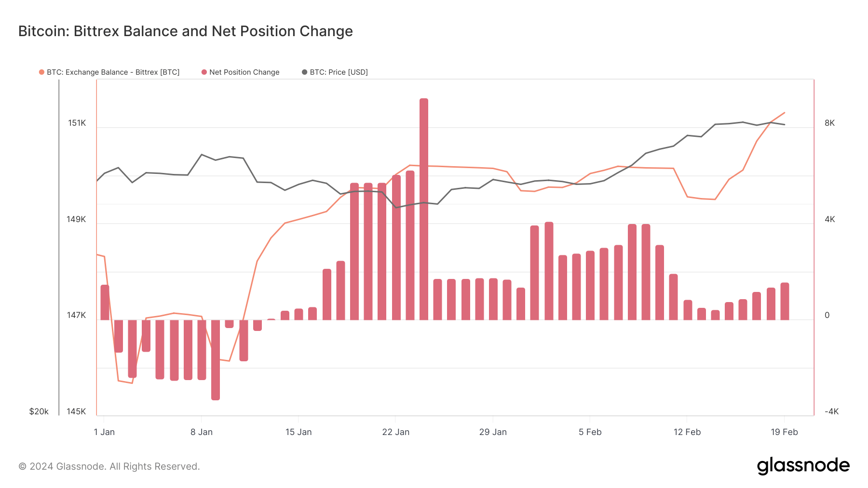The width and height of the screenshot is (868, 488).
Task: Click the red Net Position Change legend dot
Action: [204, 72]
